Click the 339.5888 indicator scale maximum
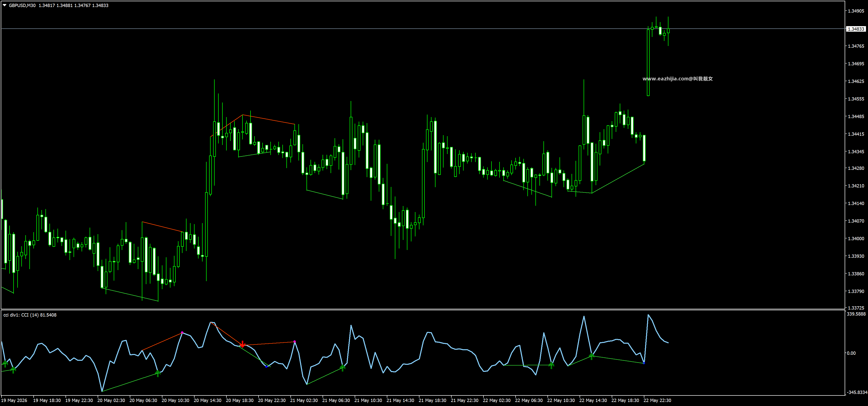The image size is (868, 406). click(856, 314)
